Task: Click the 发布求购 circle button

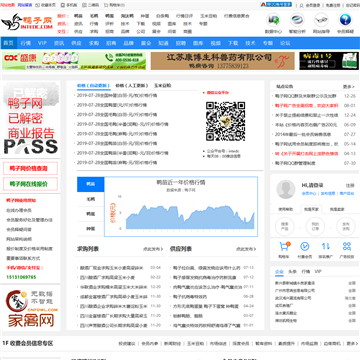Action: 346,226
